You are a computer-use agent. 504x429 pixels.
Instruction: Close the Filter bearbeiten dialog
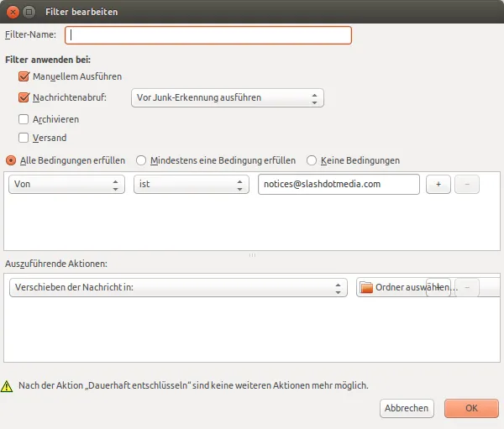tap(13, 13)
